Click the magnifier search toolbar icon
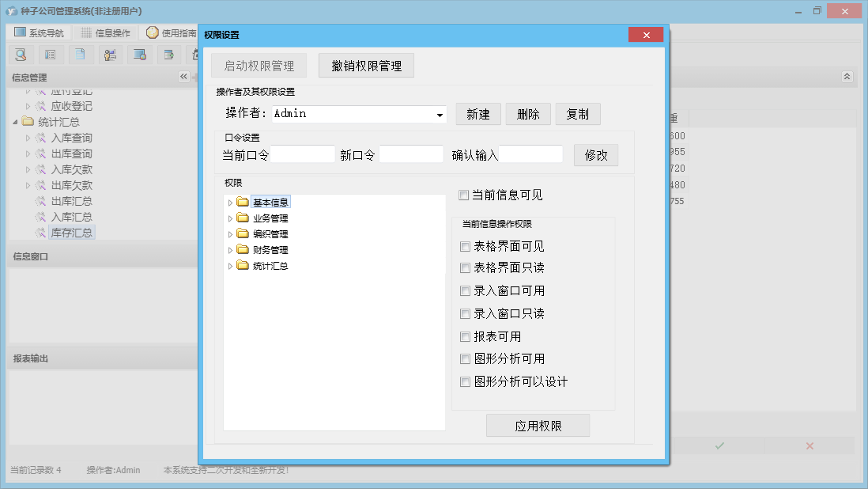Viewport: 868px width, 489px height. (21, 55)
